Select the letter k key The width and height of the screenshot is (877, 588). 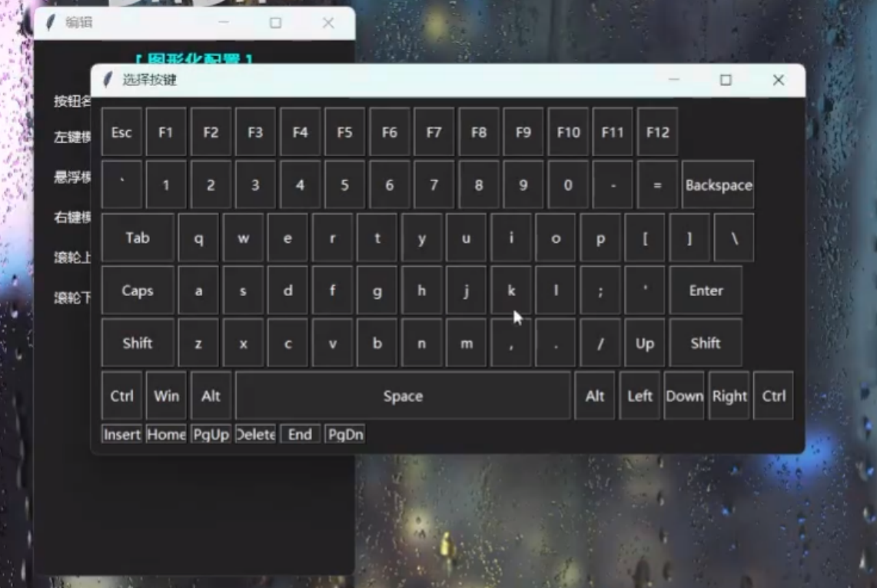511,291
